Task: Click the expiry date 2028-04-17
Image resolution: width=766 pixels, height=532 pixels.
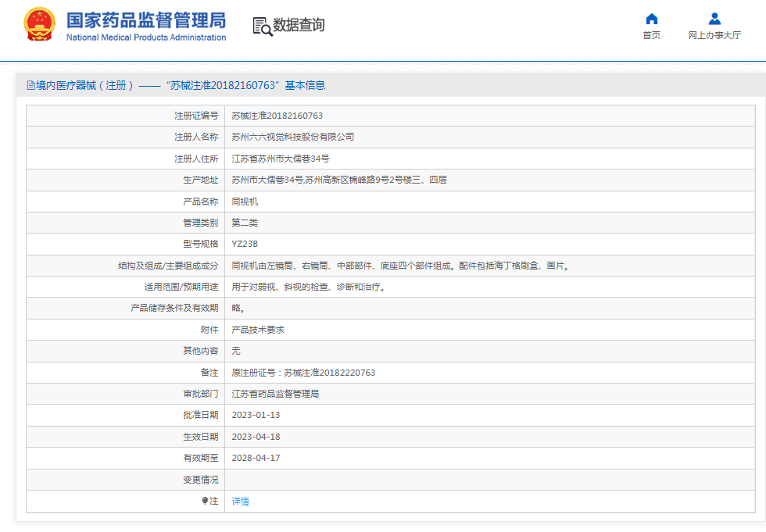Action: [256, 458]
